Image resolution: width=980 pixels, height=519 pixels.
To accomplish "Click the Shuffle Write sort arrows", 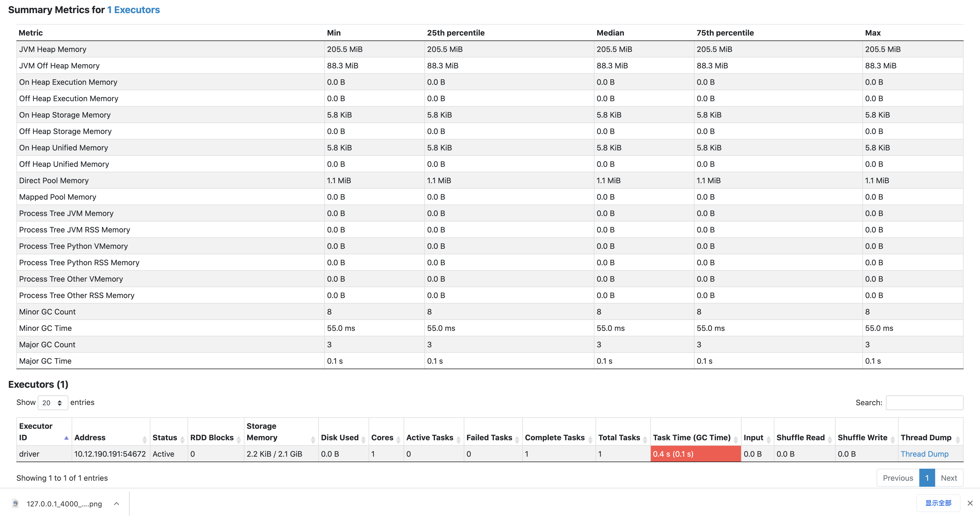I will tap(892, 439).
